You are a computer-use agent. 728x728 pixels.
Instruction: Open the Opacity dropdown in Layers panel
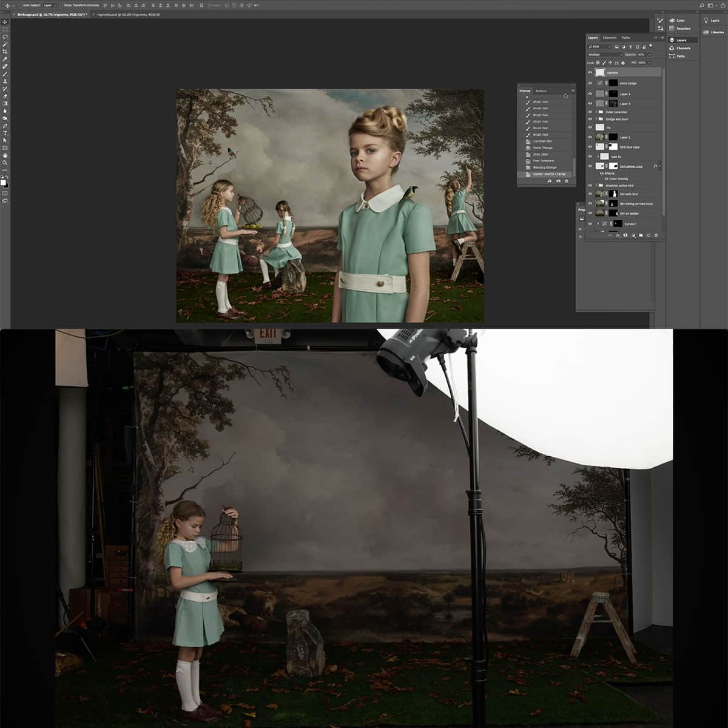point(649,55)
